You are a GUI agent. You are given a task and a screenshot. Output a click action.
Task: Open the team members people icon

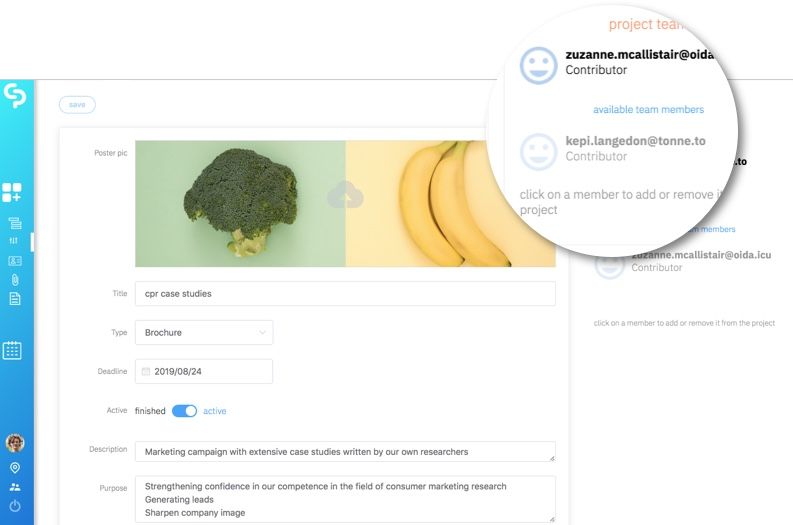click(15, 487)
